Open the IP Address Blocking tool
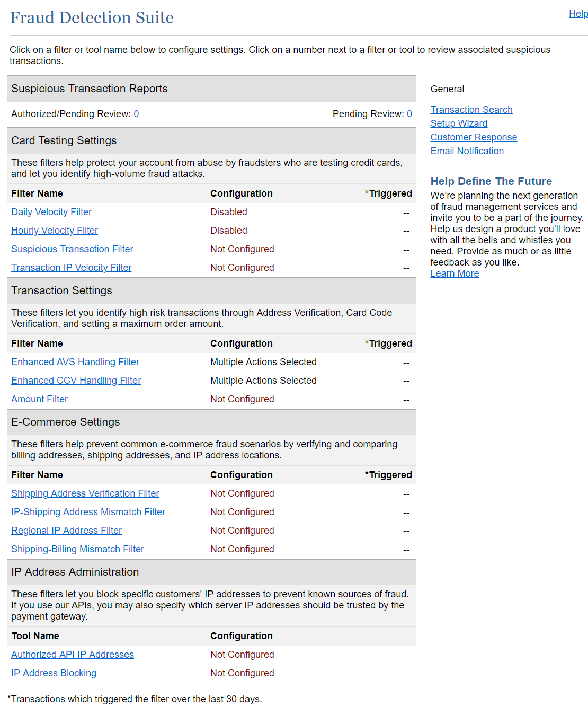Screen dimensions: 588x715 (x=54, y=673)
